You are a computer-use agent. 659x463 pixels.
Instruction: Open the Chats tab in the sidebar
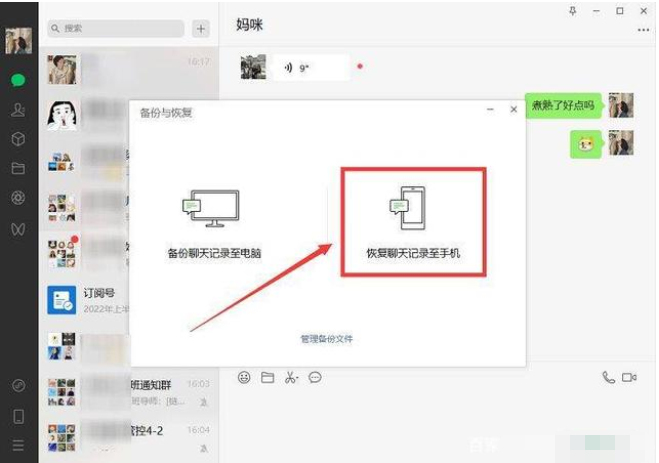point(18,79)
